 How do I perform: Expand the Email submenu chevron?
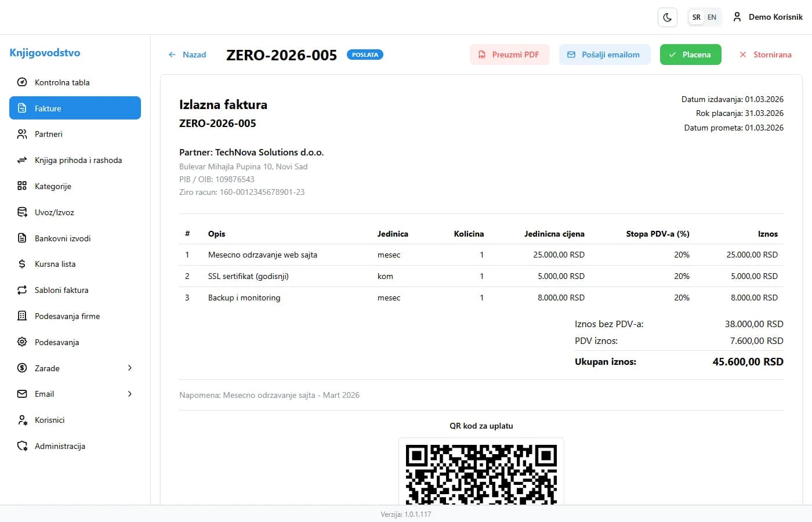click(130, 394)
